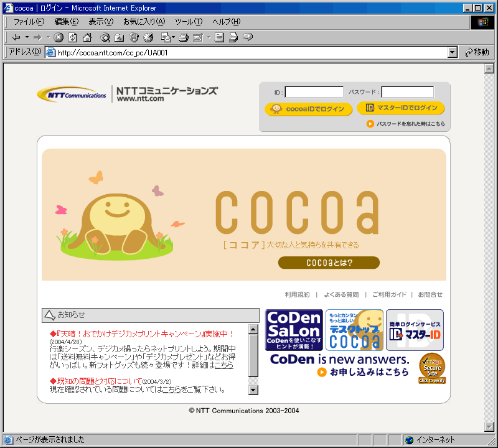Click the © NTT Communications 2003-2004 text
The image size is (498, 448).
[x=244, y=411]
